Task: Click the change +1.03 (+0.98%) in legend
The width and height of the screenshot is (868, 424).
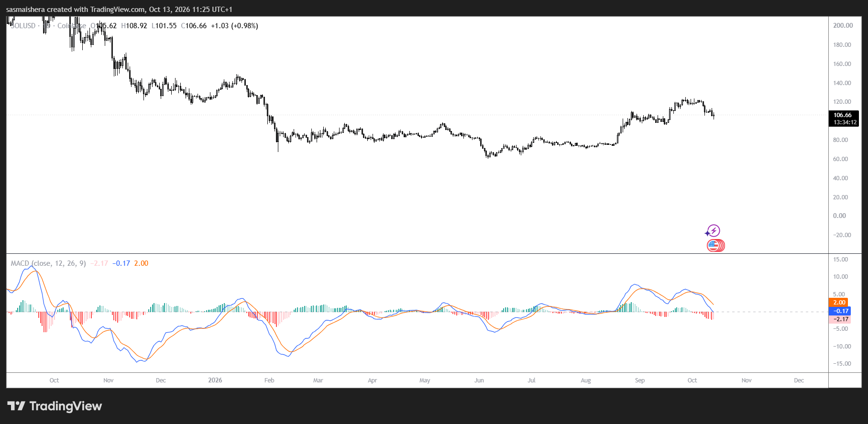Action: click(x=234, y=26)
